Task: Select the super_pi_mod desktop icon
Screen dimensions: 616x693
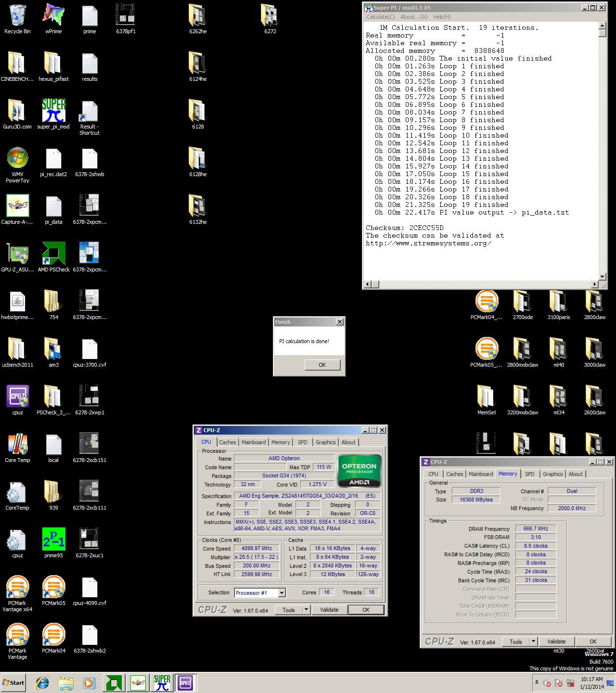Action: (x=53, y=115)
